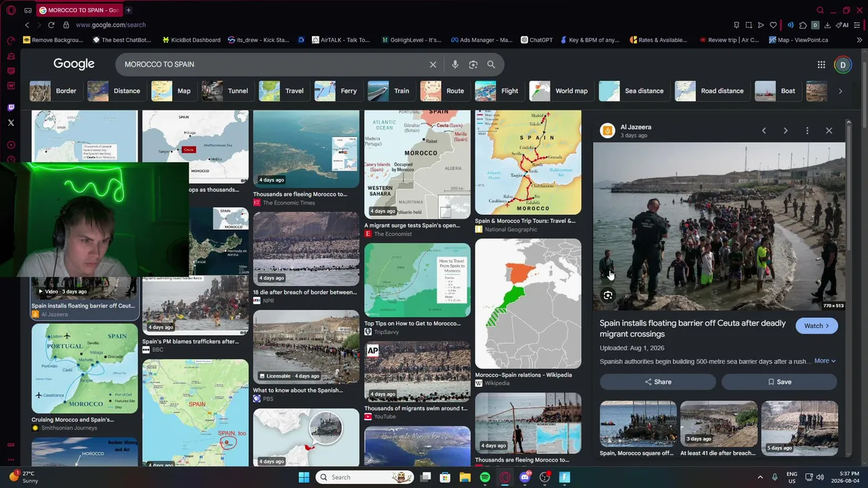This screenshot has width=868, height=488.
Task: Expand the description with More
Action: click(x=825, y=361)
